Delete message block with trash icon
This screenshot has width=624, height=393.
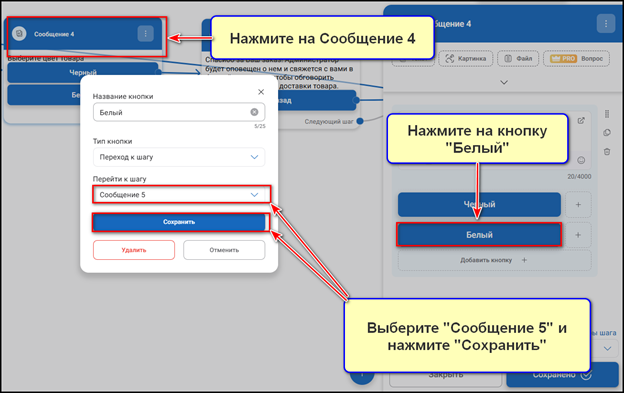tap(607, 152)
